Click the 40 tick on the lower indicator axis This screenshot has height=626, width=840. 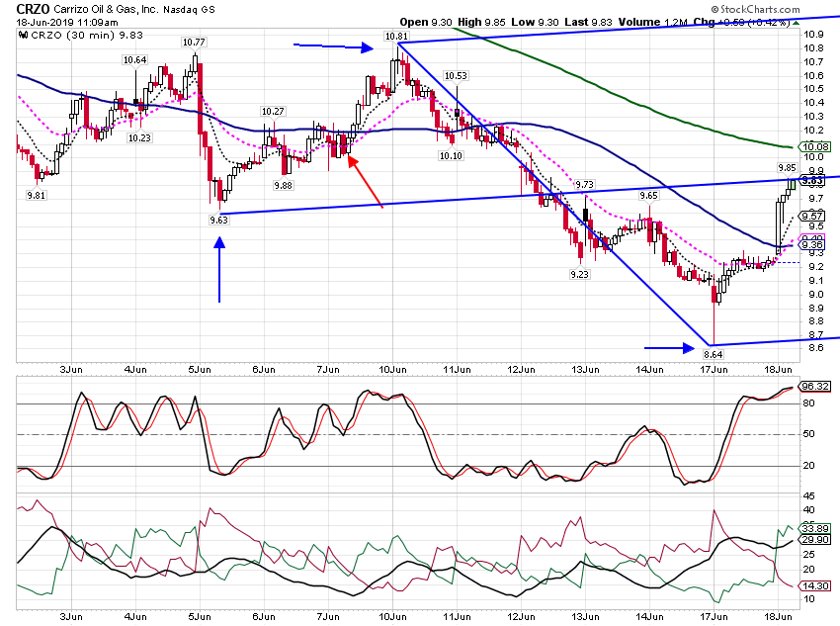tap(809, 510)
